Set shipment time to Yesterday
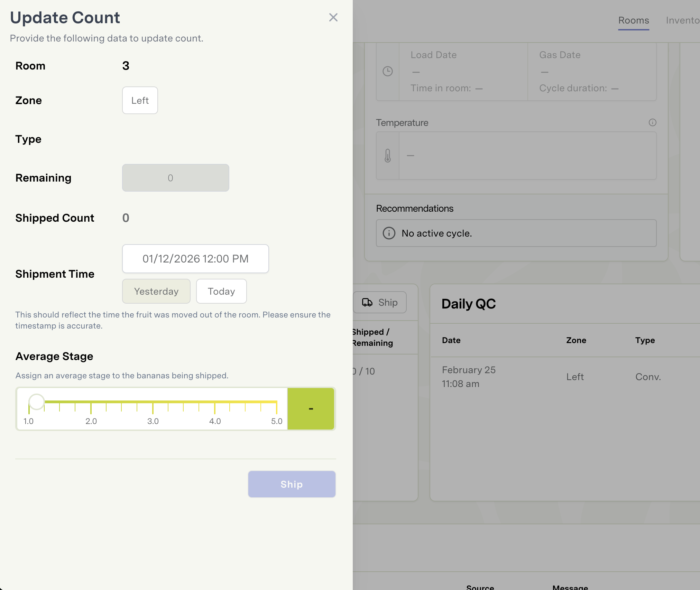700x590 pixels. pyautogui.click(x=156, y=291)
